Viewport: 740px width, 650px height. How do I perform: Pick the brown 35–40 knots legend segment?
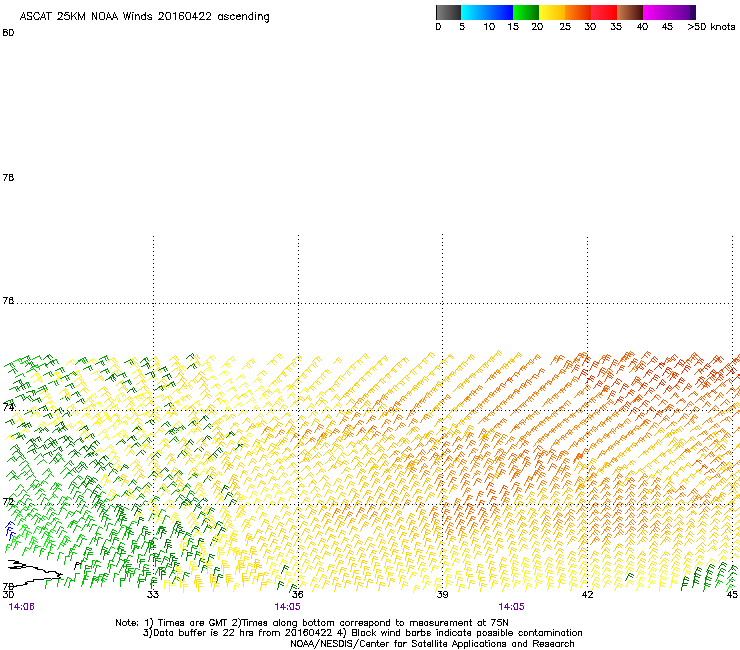coord(630,12)
